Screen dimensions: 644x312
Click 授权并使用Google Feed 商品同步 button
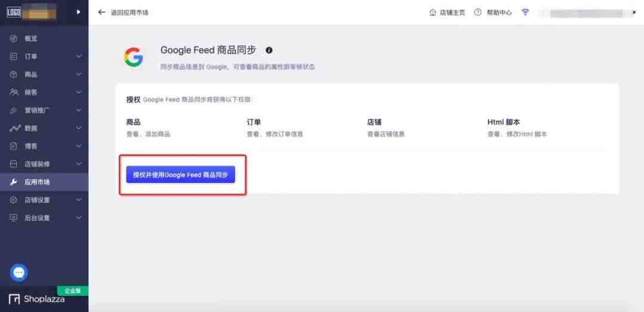[181, 174]
